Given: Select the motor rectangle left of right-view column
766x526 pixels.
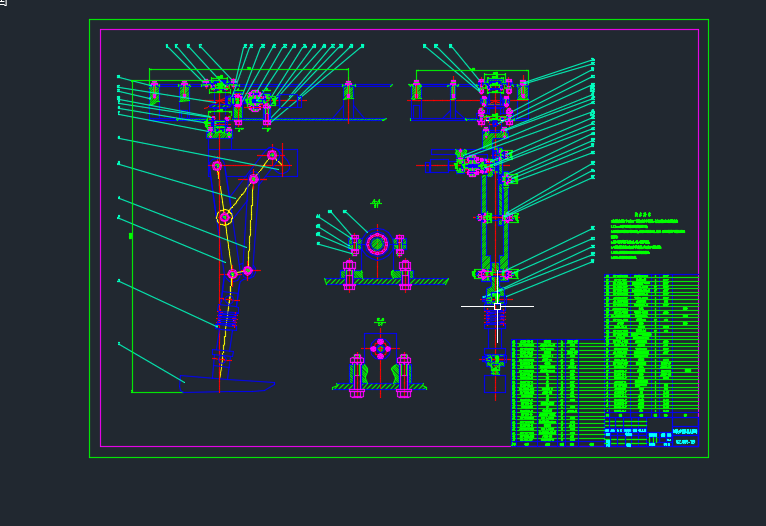Looking at the screenshot, I should (438, 166).
